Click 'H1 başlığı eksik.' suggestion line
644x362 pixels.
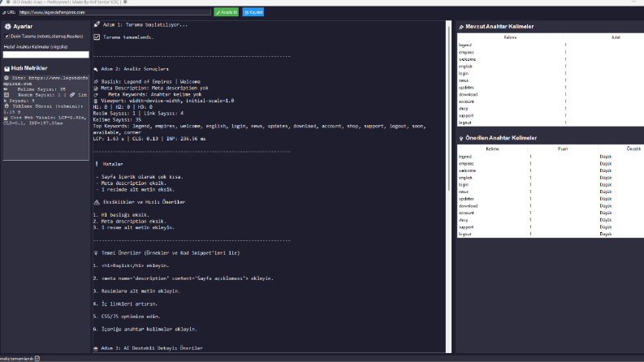tap(121, 214)
